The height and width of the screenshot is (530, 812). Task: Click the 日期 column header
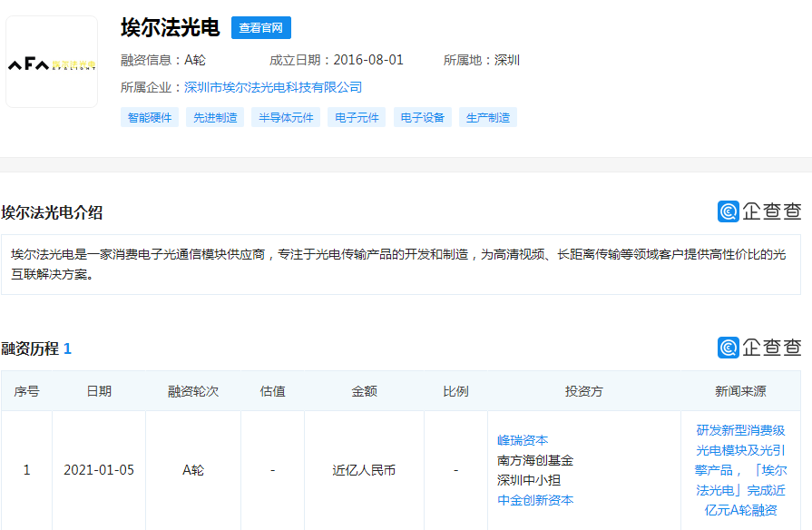[99, 391]
